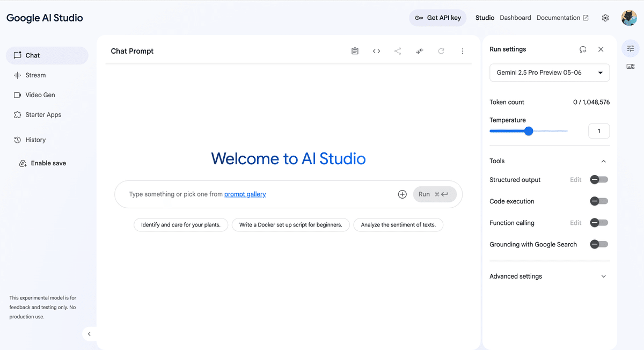Open the prompt gallery link
644x350 pixels.
tap(245, 194)
